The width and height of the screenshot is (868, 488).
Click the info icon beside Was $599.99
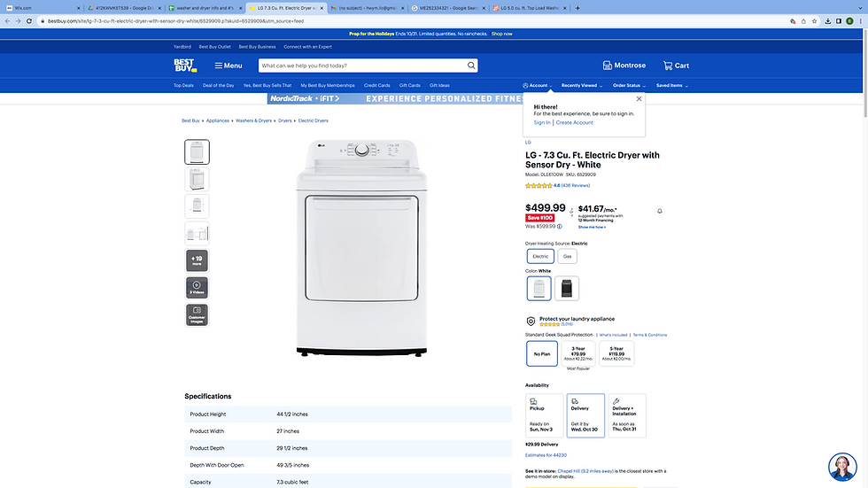(x=560, y=227)
